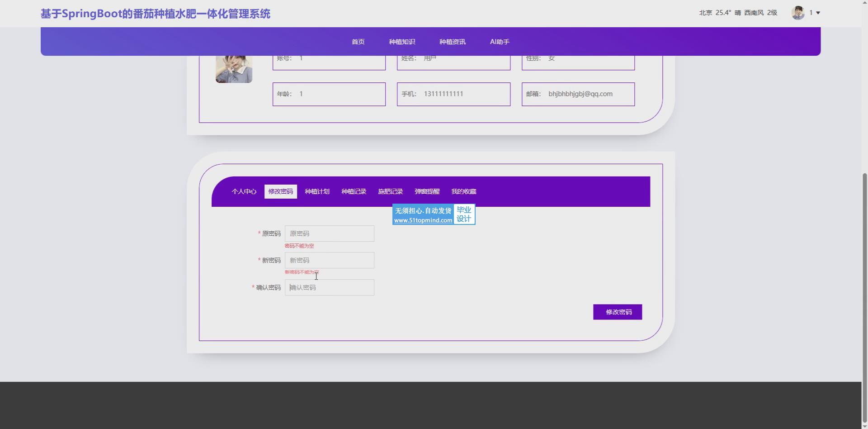
Task: Switch to the 种植计划 tab
Action: pos(317,191)
